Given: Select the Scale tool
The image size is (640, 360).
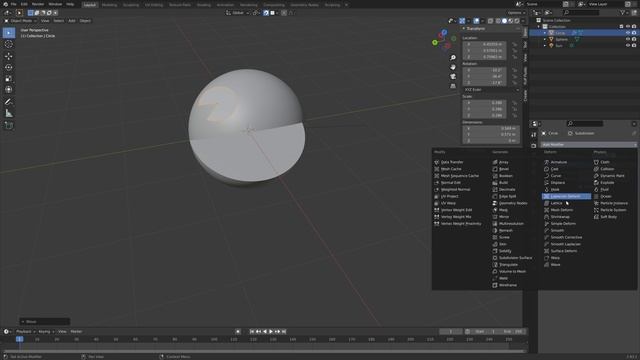Looking at the screenshot, I should pyautogui.click(x=9, y=79).
